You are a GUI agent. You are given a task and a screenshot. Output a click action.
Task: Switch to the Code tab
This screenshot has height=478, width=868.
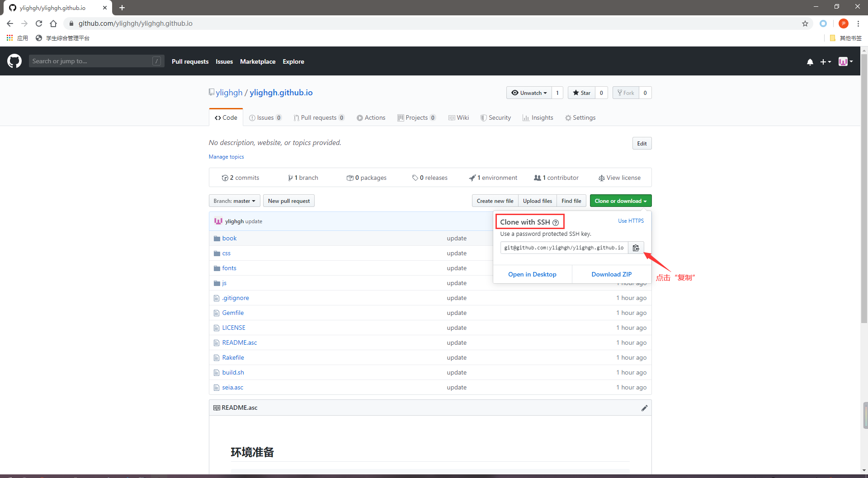click(226, 117)
